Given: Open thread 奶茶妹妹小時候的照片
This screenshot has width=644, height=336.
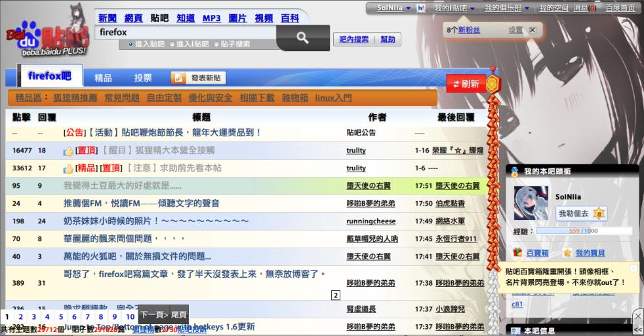Looking at the screenshot, I should (156, 221).
